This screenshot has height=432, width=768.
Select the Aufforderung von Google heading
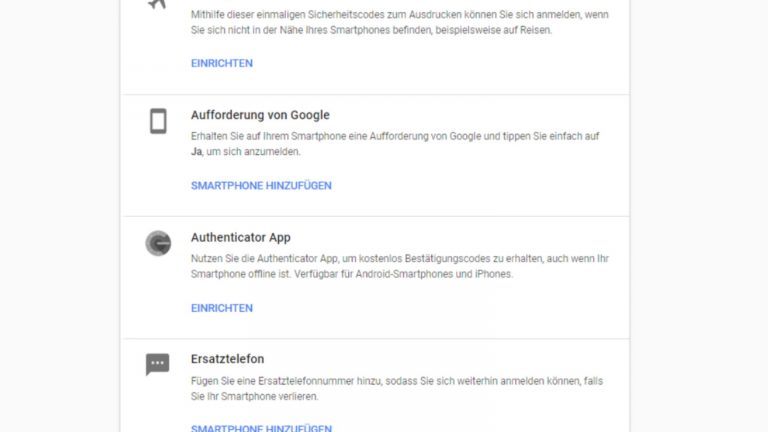tap(260, 115)
